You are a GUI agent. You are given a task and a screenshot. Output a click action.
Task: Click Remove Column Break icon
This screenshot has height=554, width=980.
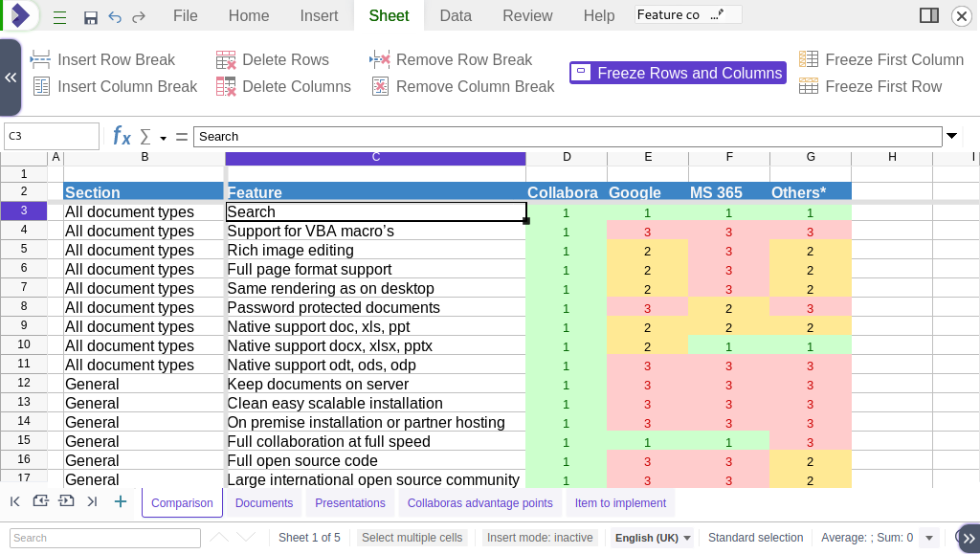coord(380,86)
